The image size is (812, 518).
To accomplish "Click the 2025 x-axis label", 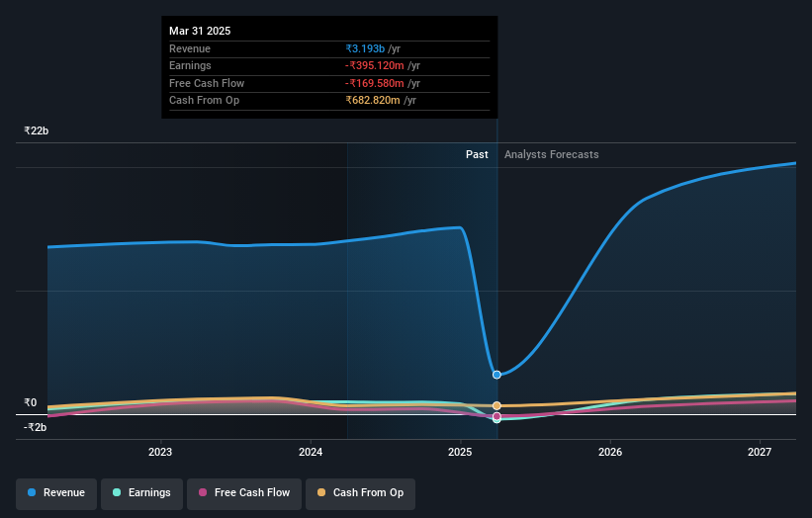I will pyautogui.click(x=460, y=452).
